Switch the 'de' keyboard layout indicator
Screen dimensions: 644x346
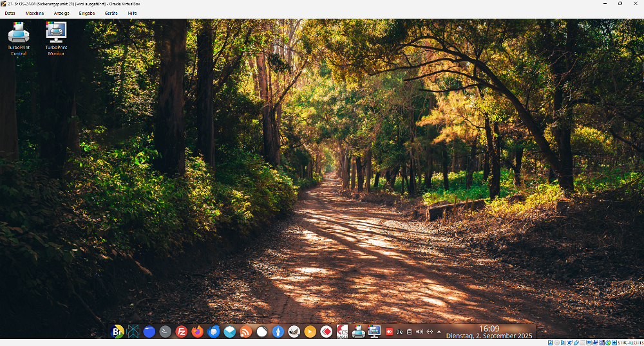(x=399, y=332)
